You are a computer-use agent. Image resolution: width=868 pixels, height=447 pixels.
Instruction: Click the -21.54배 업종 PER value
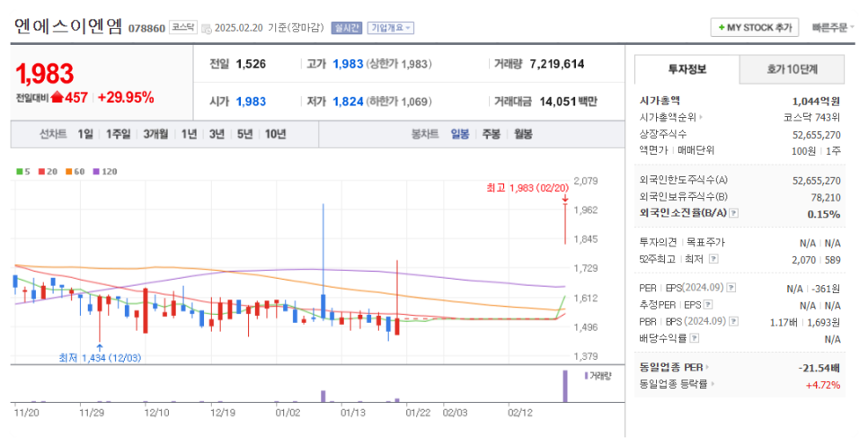coord(819,368)
